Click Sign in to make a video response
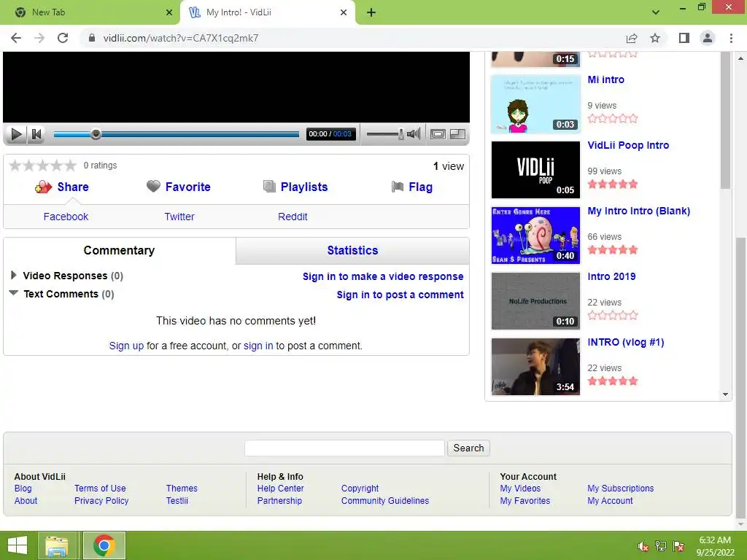The height and width of the screenshot is (560, 747). (x=383, y=276)
